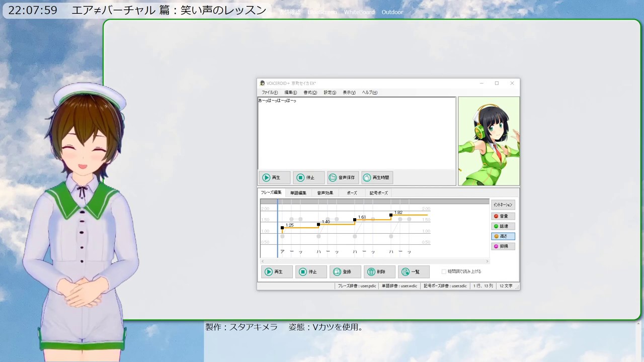Viewport: 644px width, 362px height.
Task: Open the 設定(S) menu
Action: click(x=330, y=93)
